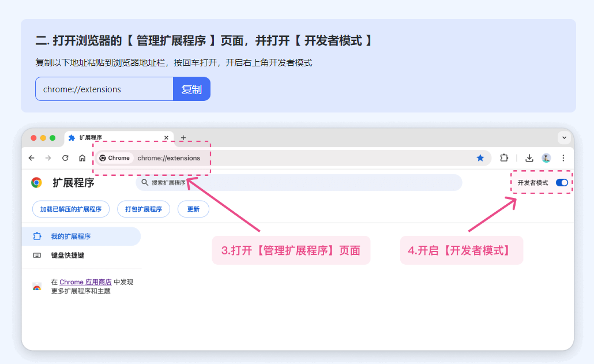Screen dimensions: 594x364
Task: Click the 复制 copy button
Action: [191, 89]
